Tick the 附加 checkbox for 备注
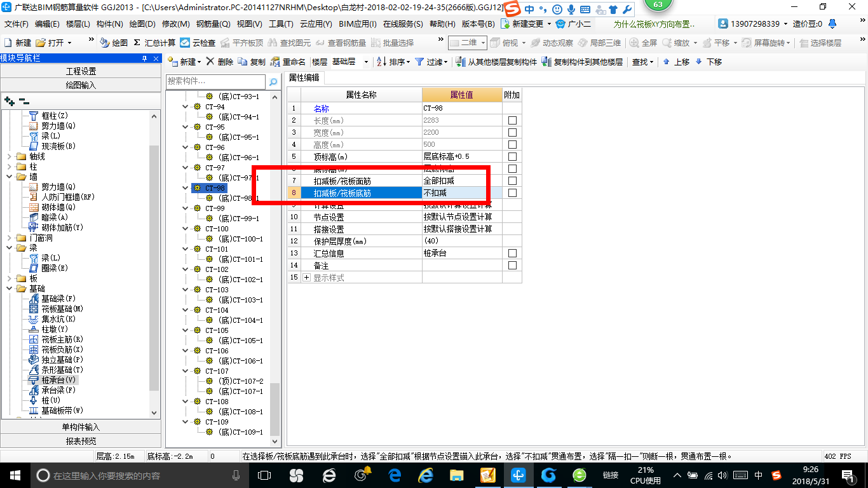868x488 pixels. click(x=512, y=265)
